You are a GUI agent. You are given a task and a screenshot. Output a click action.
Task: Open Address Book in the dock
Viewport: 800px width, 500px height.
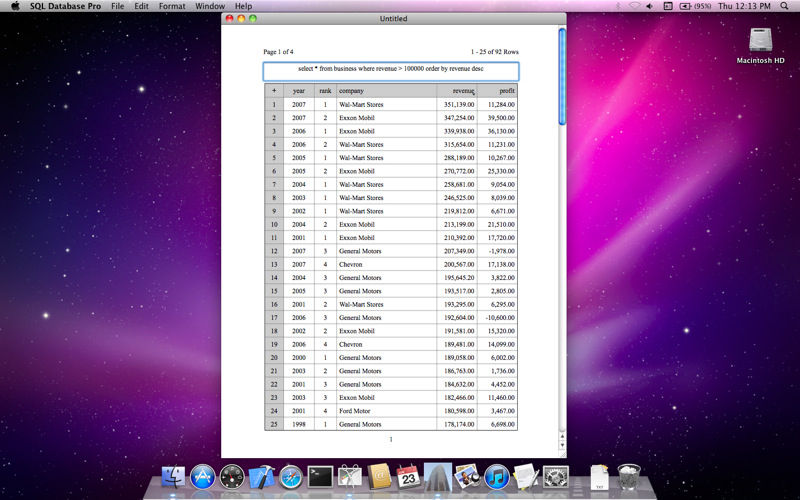click(379, 478)
